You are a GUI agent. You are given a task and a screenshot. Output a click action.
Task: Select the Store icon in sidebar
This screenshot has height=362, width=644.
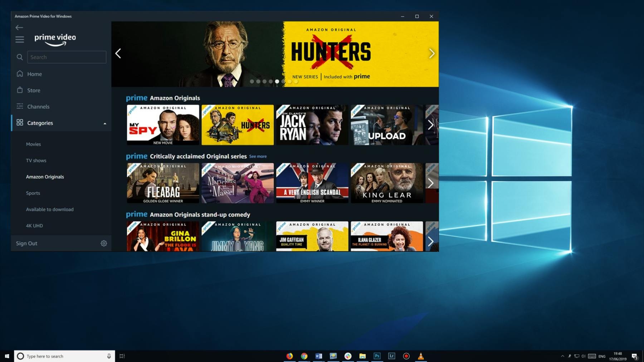click(20, 90)
